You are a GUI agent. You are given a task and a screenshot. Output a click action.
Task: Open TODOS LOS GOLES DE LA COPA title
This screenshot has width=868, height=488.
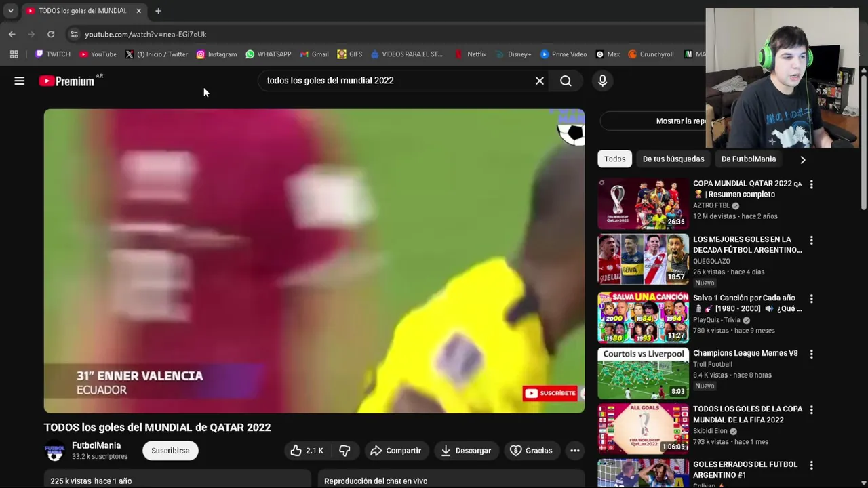[747, 414]
